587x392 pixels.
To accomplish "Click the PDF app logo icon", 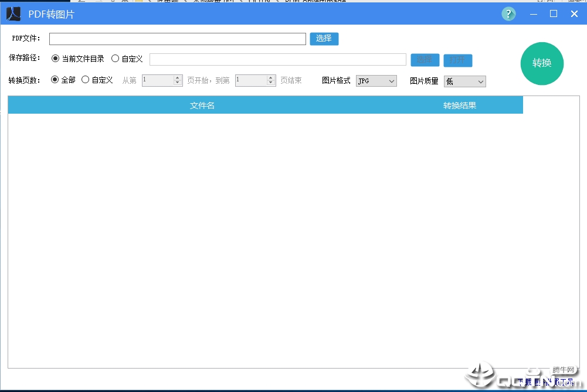I will click(13, 14).
